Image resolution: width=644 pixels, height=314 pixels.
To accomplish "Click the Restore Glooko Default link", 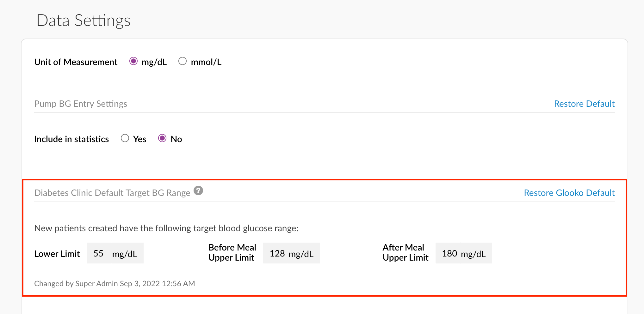I will tap(569, 193).
